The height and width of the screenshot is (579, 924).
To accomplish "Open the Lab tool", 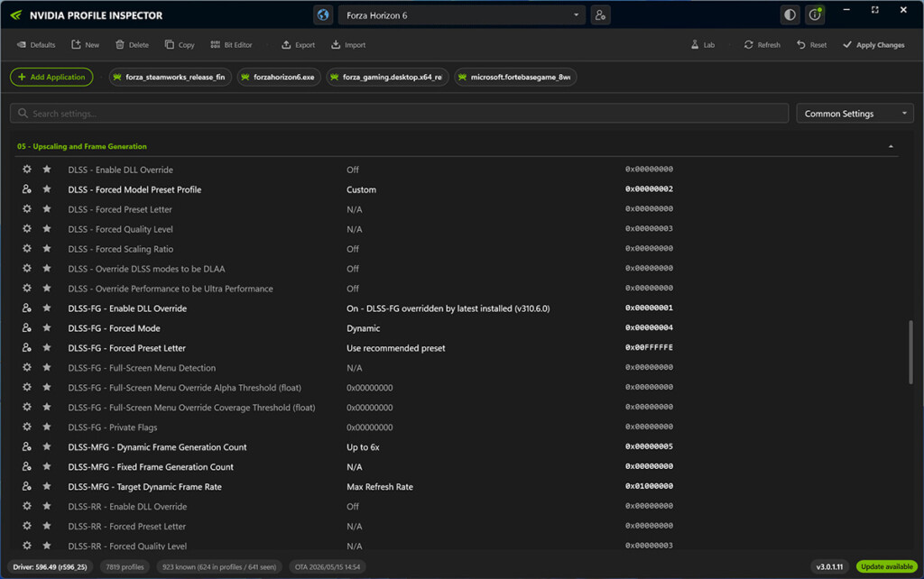I will pyautogui.click(x=702, y=45).
